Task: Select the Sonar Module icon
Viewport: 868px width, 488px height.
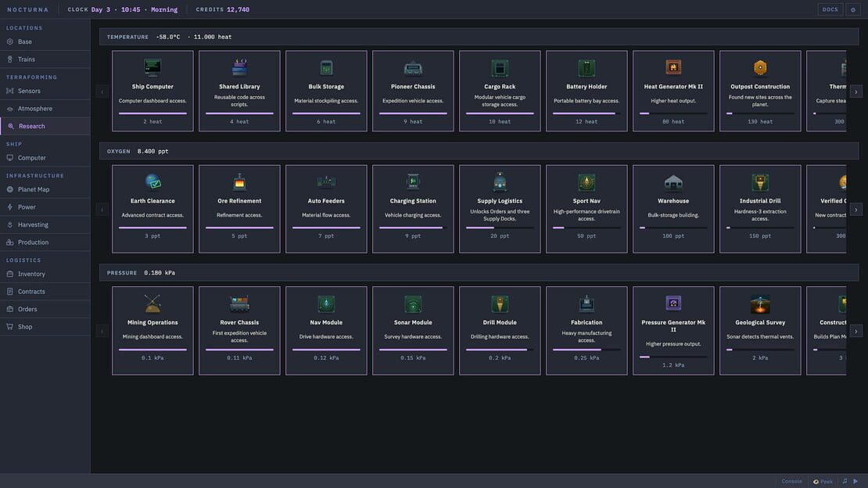Action: coord(413,303)
